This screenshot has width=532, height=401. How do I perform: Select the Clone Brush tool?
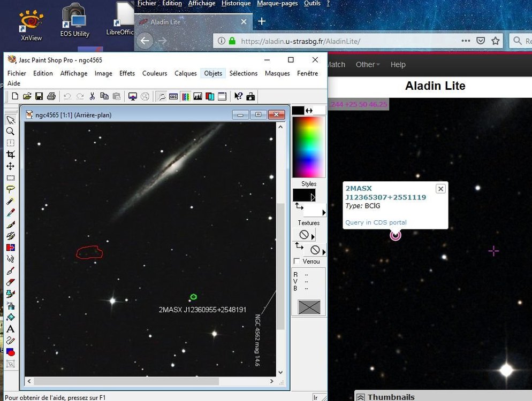pyautogui.click(x=11, y=236)
